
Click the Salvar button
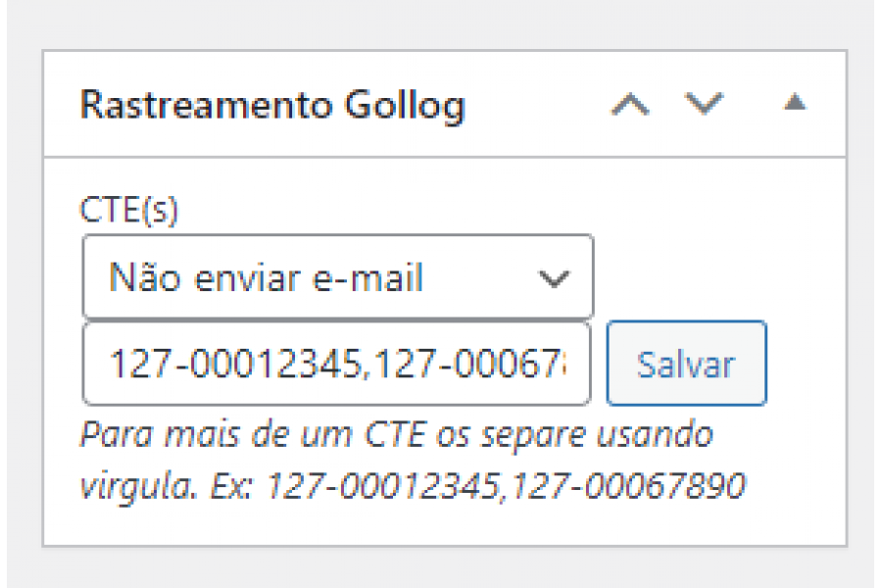686,364
